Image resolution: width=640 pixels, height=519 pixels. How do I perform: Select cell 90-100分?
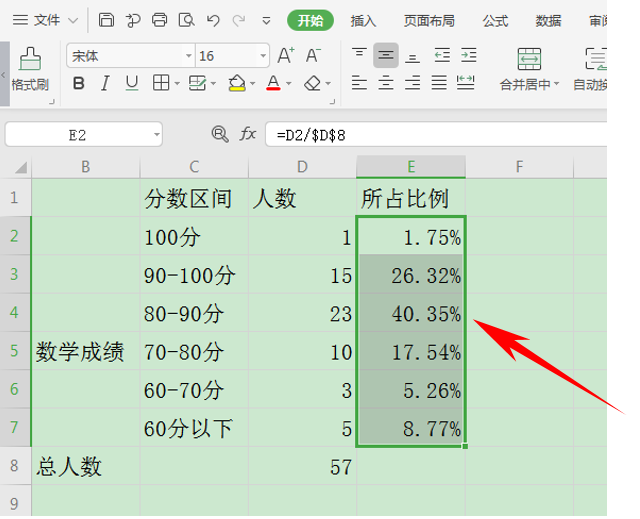194,275
